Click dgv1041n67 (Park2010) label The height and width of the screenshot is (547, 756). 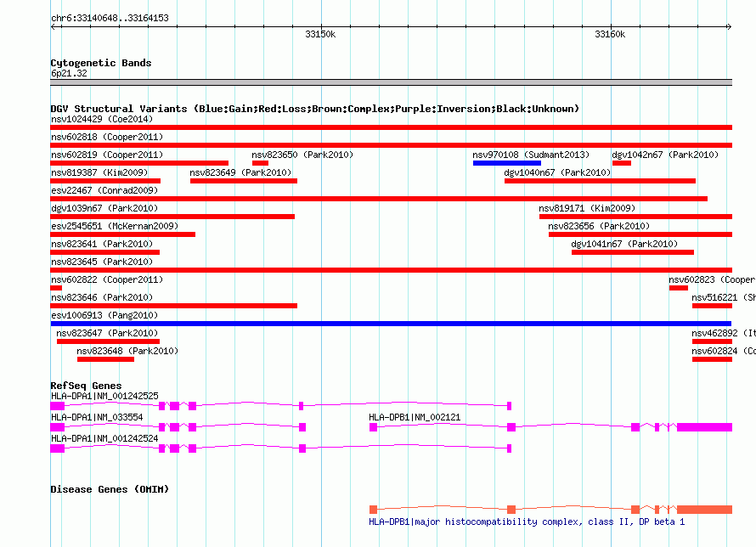click(624, 244)
